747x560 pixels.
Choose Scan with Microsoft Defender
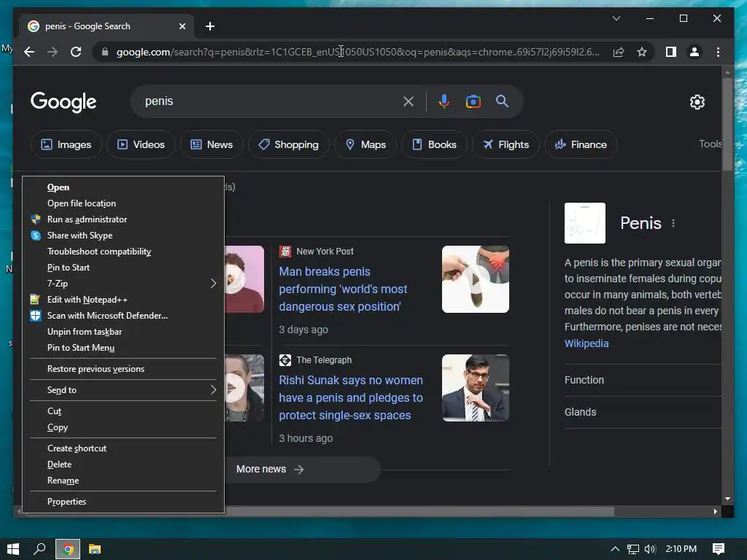[x=123, y=316]
